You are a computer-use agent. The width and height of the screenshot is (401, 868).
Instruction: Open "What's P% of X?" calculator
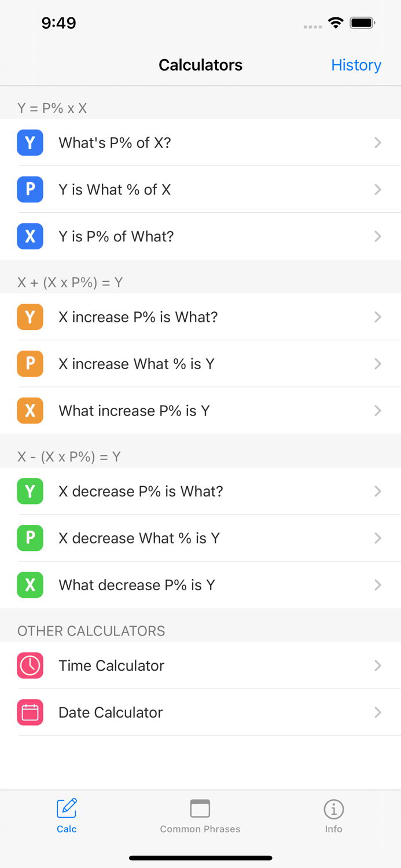point(201,142)
